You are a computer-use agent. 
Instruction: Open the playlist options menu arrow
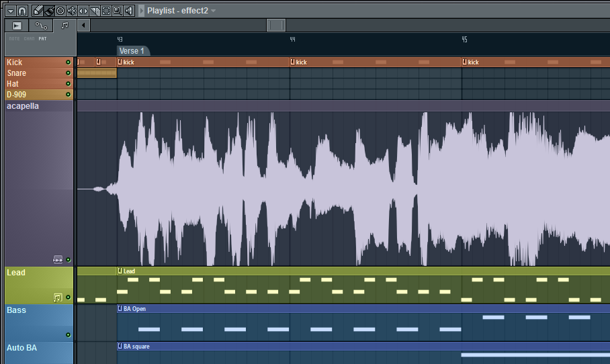tap(11, 11)
